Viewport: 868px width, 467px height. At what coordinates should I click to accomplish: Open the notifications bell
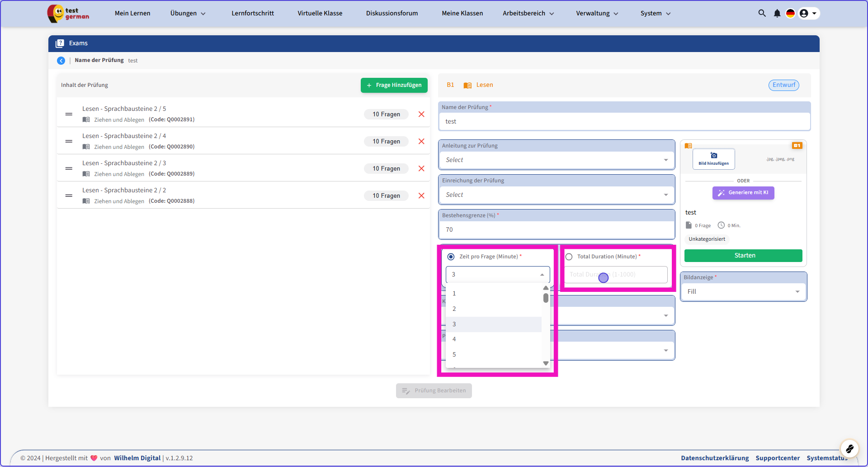(x=777, y=13)
